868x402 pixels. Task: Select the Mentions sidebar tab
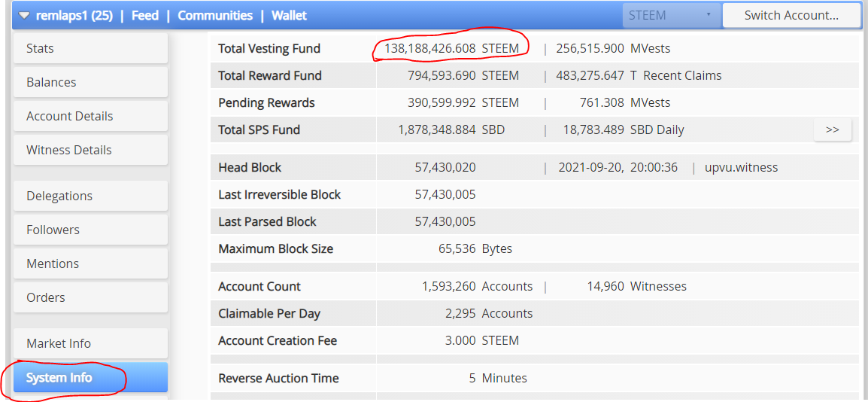point(90,263)
